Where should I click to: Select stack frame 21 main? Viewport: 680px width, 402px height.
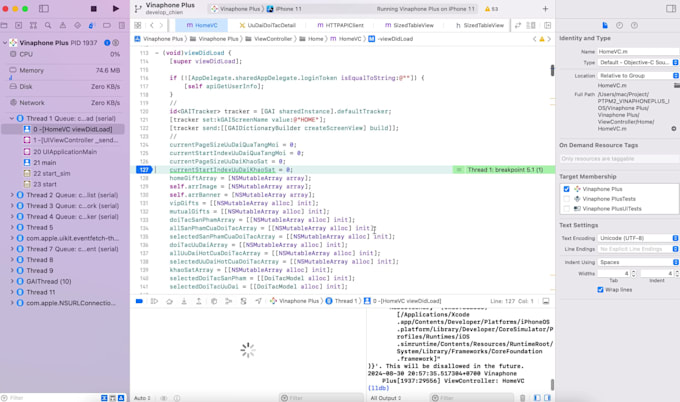click(x=63, y=163)
